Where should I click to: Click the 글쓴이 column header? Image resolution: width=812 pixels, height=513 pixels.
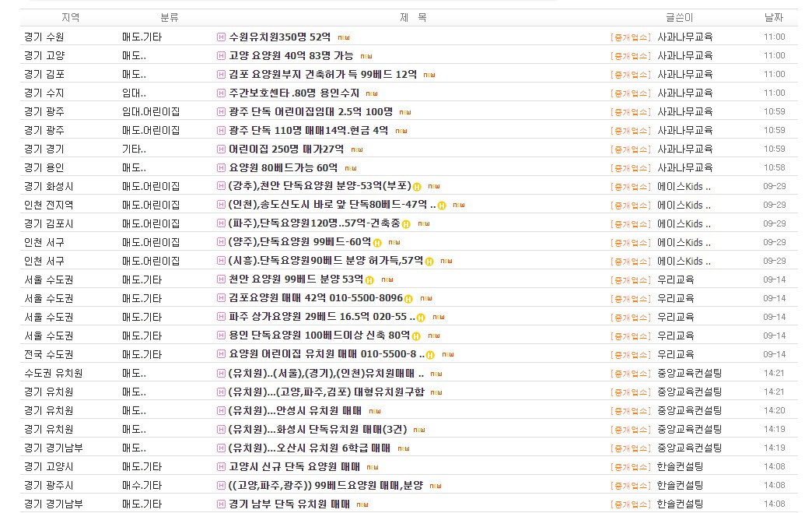[x=679, y=17]
